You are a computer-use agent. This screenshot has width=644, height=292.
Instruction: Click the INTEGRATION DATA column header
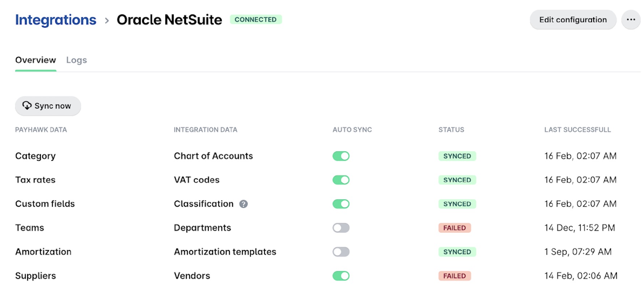[x=206, y=130]
